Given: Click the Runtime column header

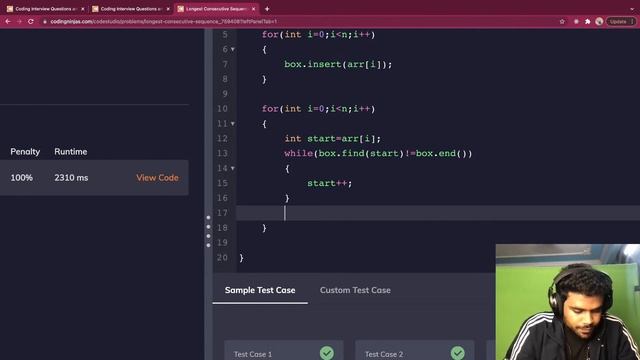Looking at the screenshot, I should 71,152.
